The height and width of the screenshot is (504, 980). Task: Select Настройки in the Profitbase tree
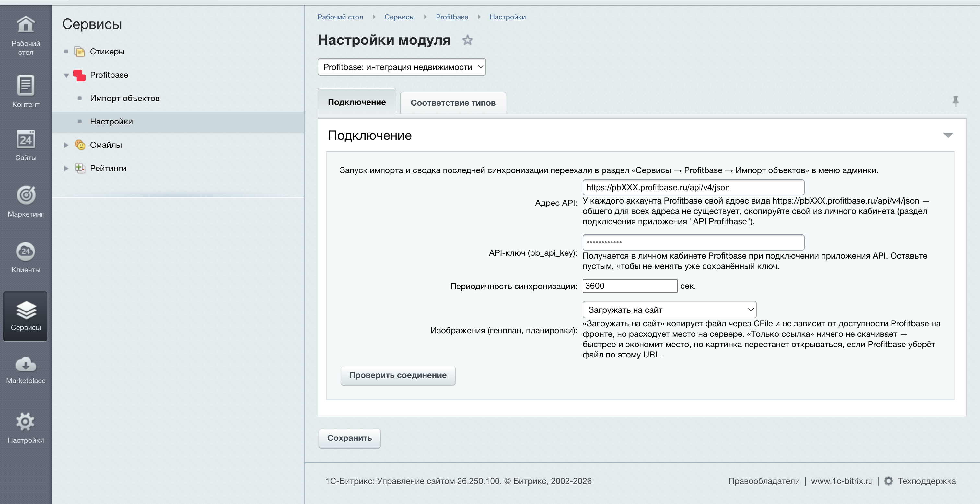pos(111,122)
